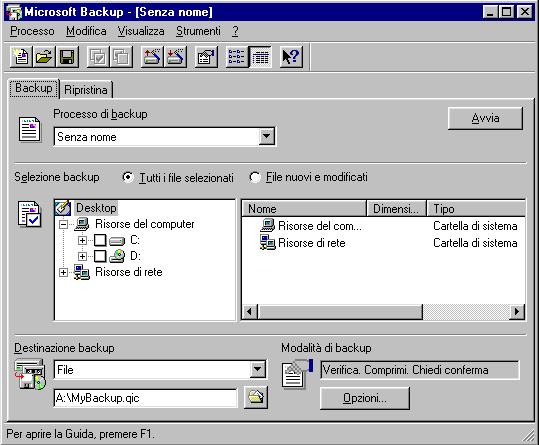Expand the 'Risorse di rete' tree node

(63, 272)
